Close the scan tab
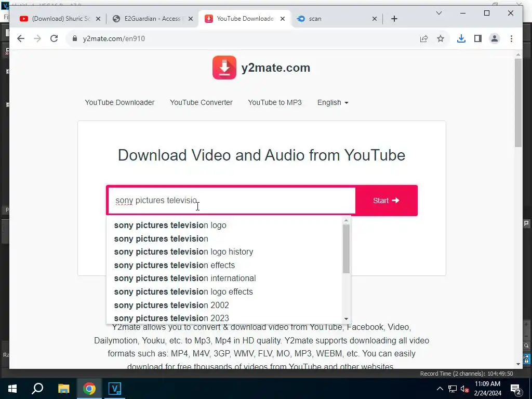Screen dimensions: 532x399 374,19
